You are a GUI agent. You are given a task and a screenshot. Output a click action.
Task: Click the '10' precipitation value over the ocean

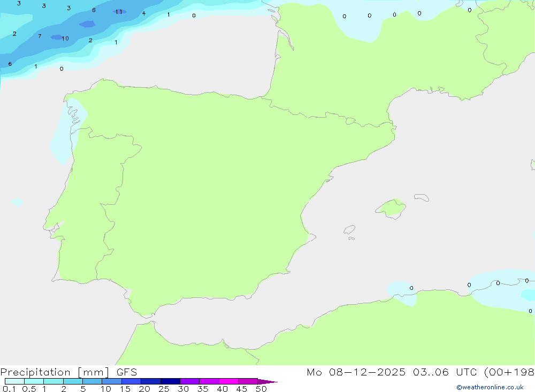[x=65, y=39]
